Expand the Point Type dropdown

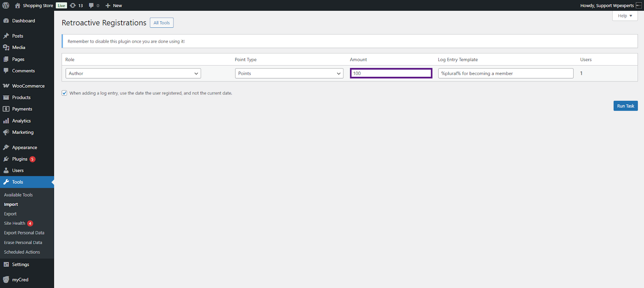pos(289,74)
